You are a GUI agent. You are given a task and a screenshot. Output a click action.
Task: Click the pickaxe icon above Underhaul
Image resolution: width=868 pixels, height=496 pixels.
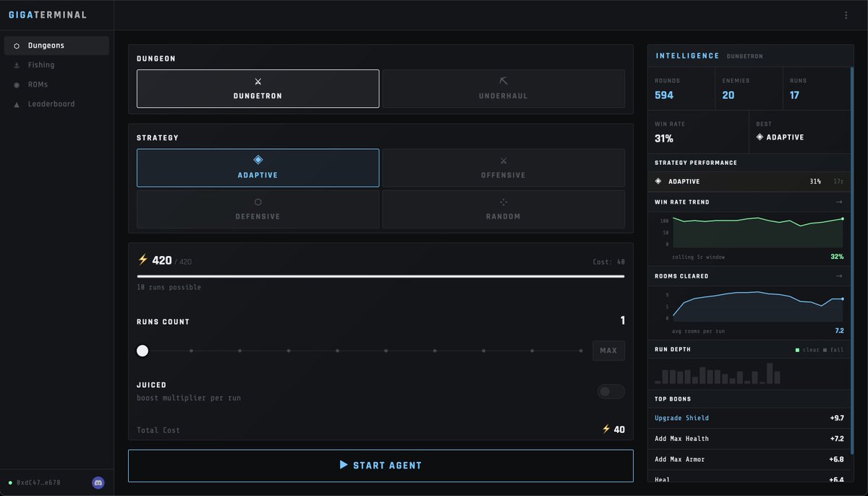[x=503, y=82]
